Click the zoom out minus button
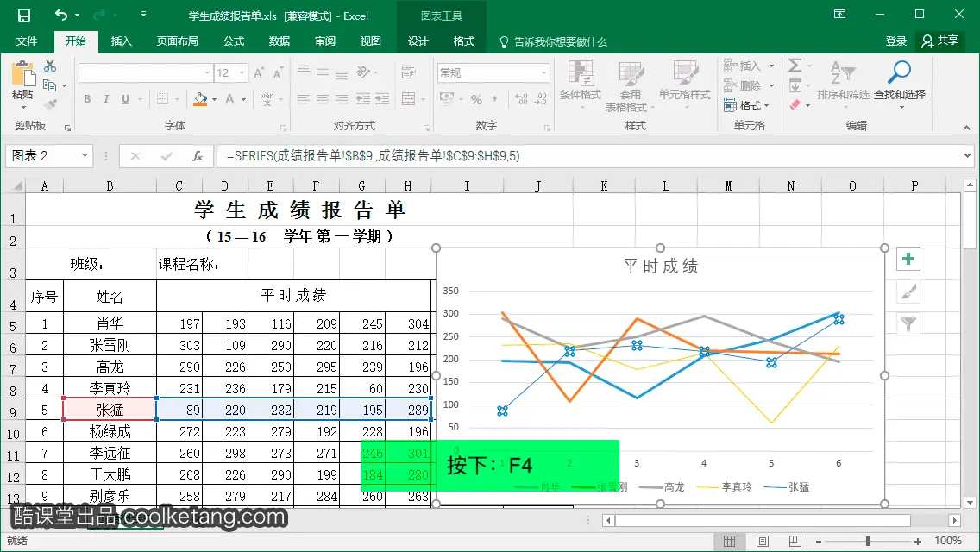The height and width of the screenshot is (552, 980). pyautogui.click(x=819, y=542)
